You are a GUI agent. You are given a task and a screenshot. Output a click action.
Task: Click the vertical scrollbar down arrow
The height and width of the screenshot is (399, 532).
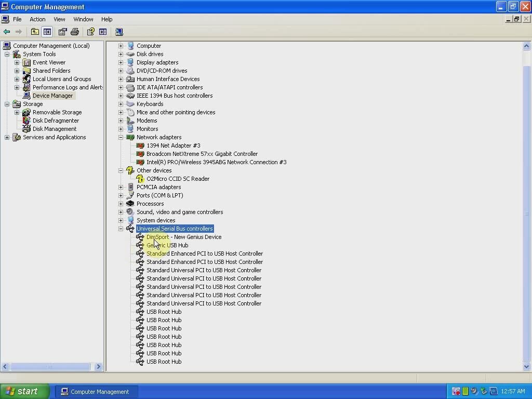(x=527, y=366)
